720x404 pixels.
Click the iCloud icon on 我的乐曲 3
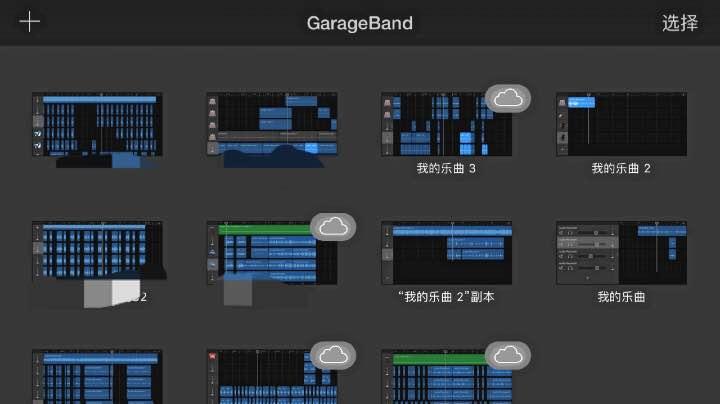508,98
